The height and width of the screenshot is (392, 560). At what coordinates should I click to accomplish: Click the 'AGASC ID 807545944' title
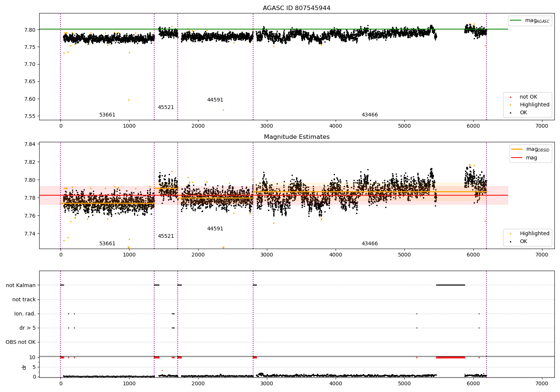296,8
